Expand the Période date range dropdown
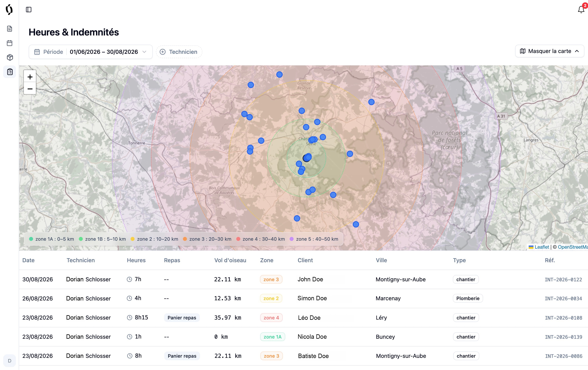Image resolution: width=588 pixels, height=370 pixels. (x=91, y=52)
